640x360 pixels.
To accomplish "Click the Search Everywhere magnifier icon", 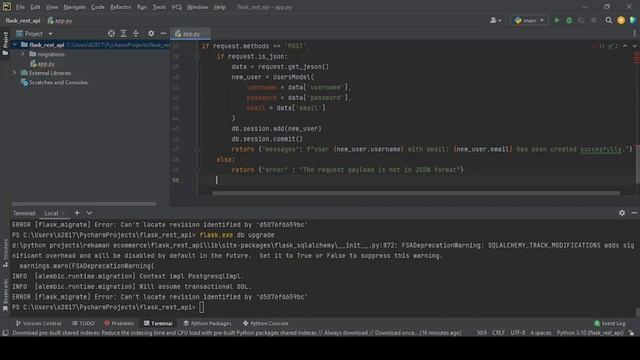I will 609,20.
